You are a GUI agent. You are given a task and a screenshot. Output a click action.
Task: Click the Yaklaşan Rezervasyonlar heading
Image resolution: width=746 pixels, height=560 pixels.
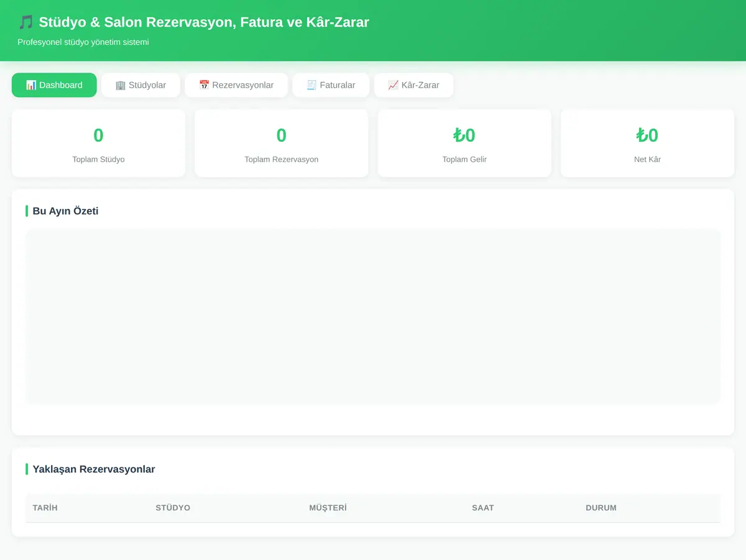[x=94, y=469]
